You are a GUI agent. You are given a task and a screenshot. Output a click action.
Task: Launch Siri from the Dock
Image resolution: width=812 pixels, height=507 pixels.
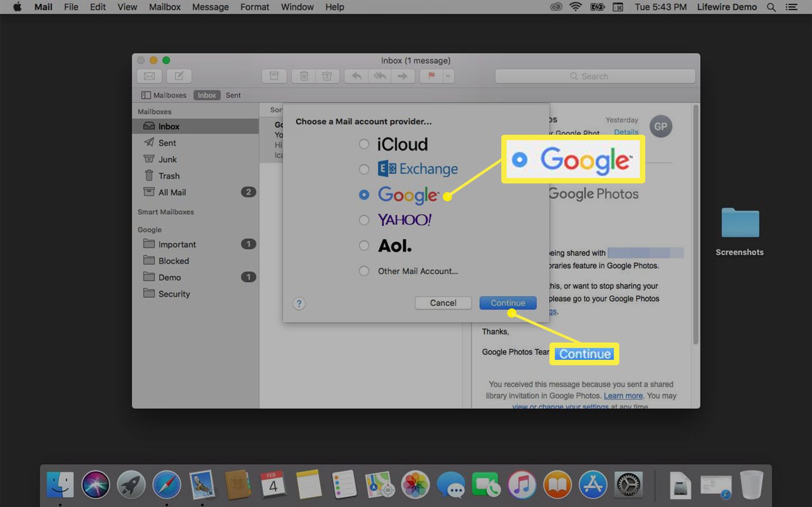[96, 484]
